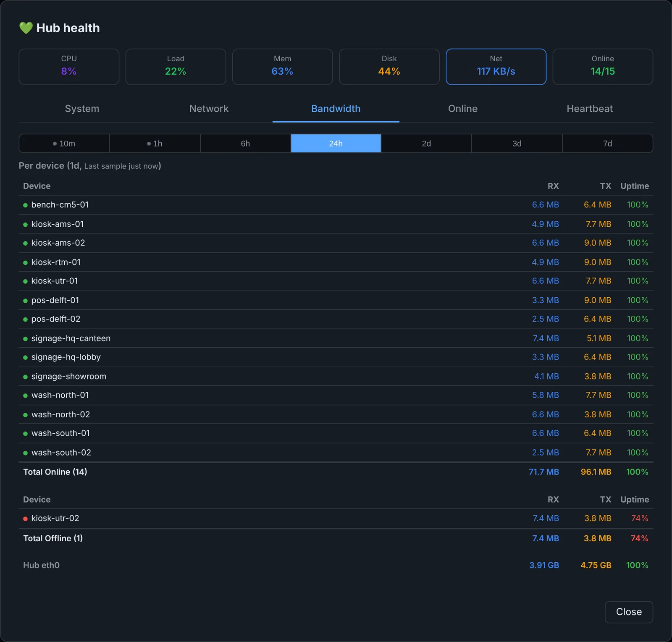This screenshot has width=672, height=642.
Task: Switch to the Network tab
Action: click(209, 109)
